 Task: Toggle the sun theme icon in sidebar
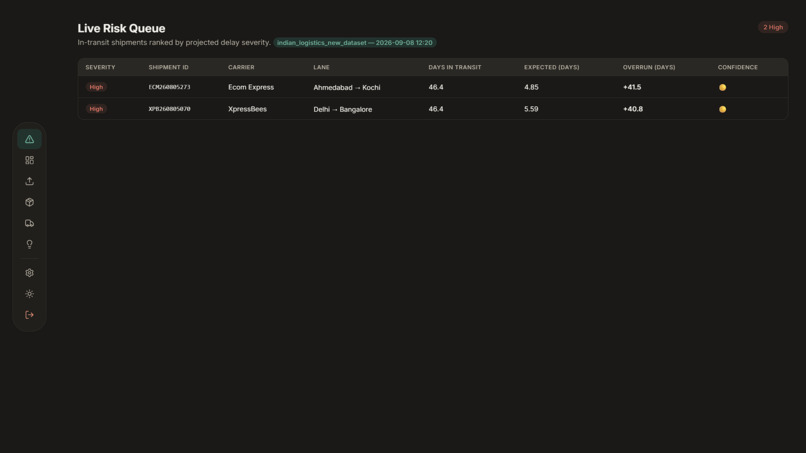29,294
